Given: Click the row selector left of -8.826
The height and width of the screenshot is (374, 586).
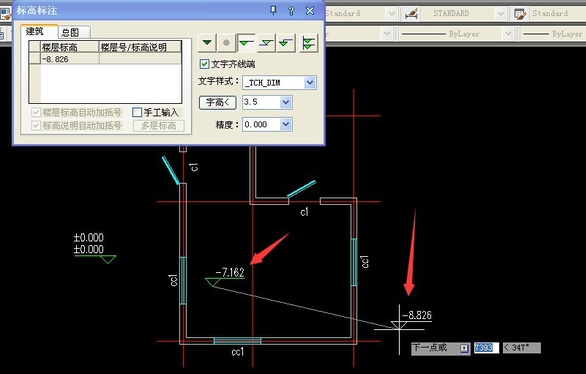Looking at the screenshot, I should 35,59.
